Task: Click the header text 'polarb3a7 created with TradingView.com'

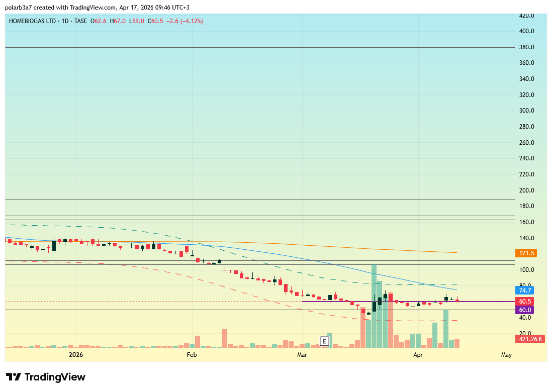Action: (60, 8)
